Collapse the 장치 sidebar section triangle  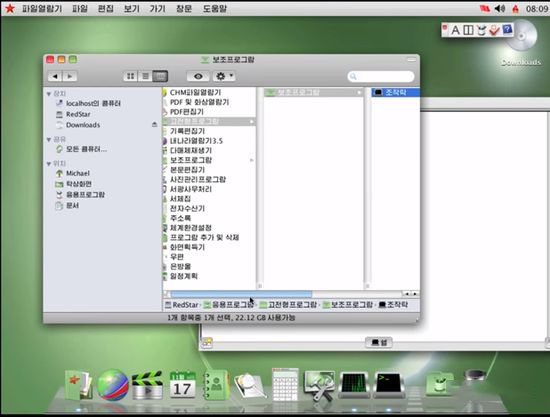[x=49, y=94]
